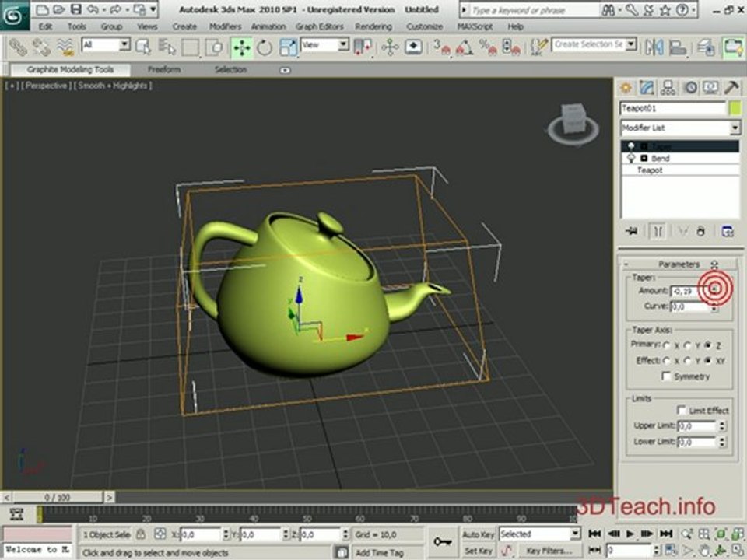This screenshot has width=747, height=560.
Task: Toggle Window/Crossing selection mode
Action: 215,47
